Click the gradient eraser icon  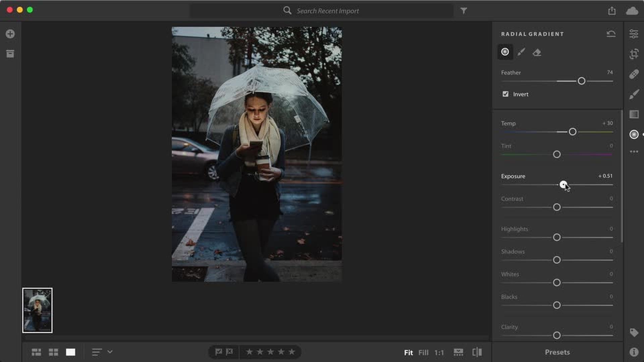(537, 52)
